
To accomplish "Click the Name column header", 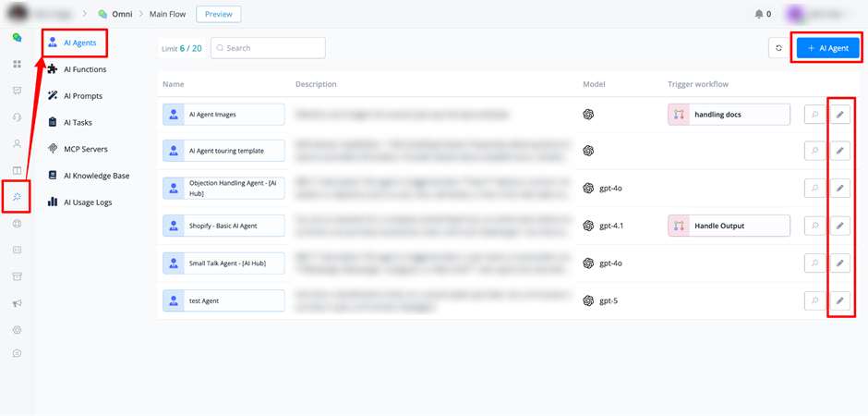I will point(174,85).
